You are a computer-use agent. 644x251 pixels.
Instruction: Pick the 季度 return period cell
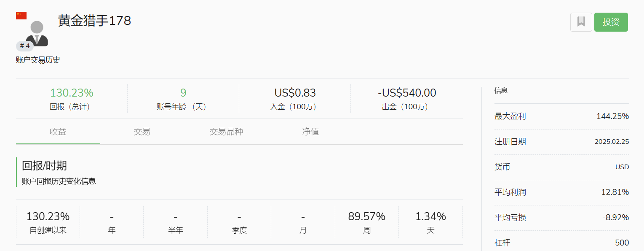(239, 222)
